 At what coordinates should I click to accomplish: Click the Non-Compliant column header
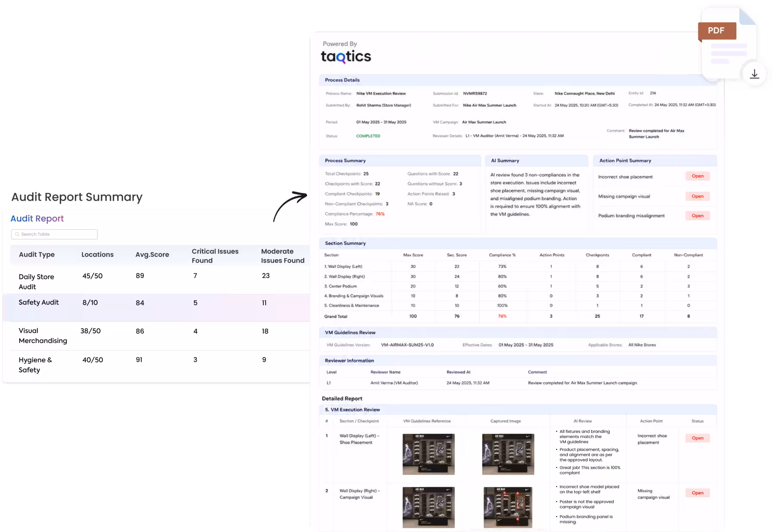tap(688, 255)
